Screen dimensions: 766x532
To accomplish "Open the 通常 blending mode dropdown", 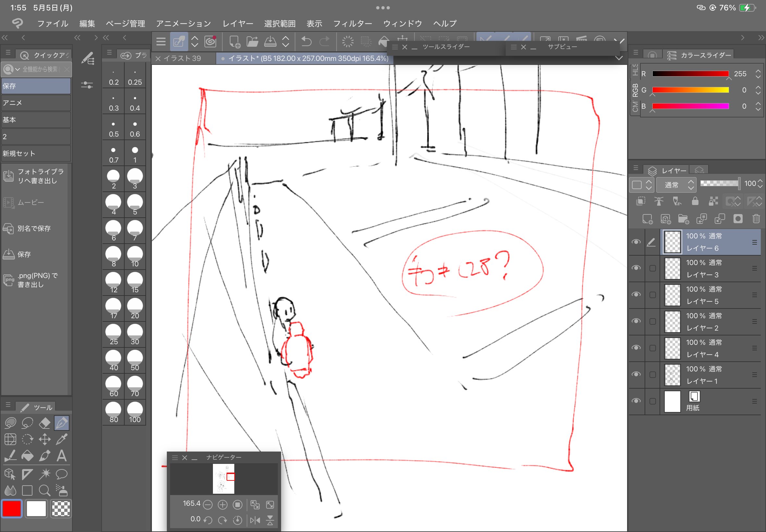I will pyautogui.click(x=676, y=185).
